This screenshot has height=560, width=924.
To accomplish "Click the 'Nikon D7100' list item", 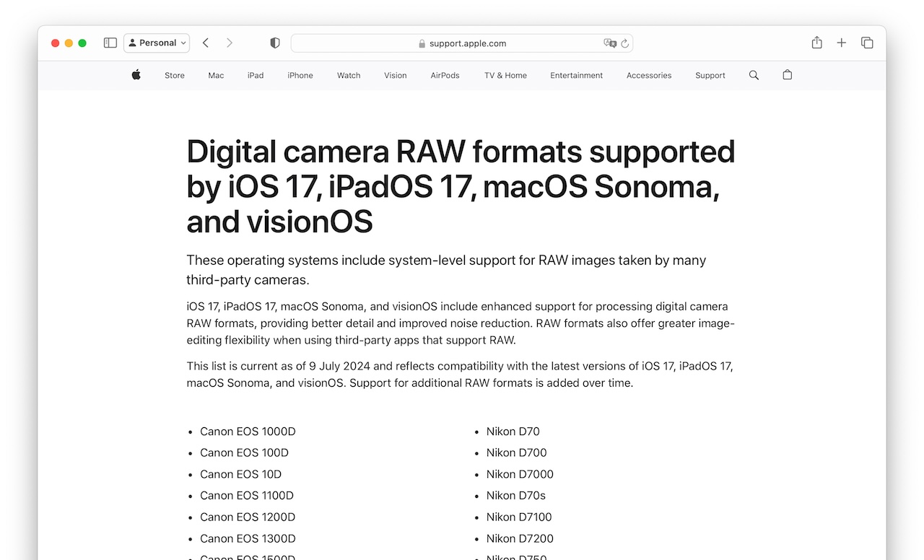I will (x=518, y=517).
